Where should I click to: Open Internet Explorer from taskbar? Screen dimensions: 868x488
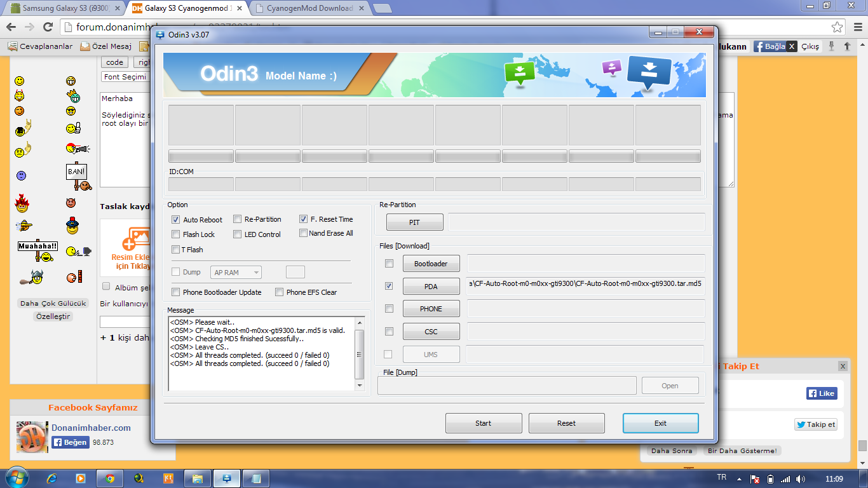point(51,478)
